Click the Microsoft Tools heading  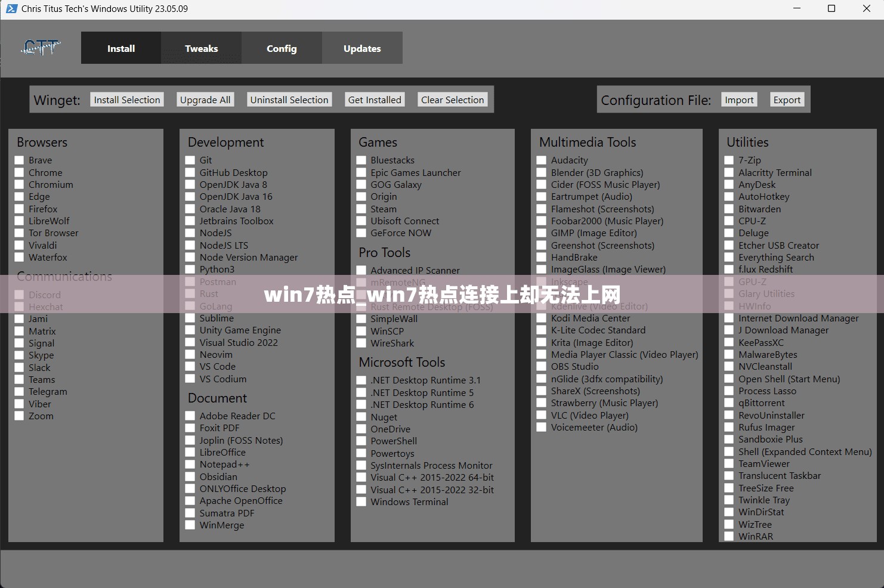(x=402, y=362)
